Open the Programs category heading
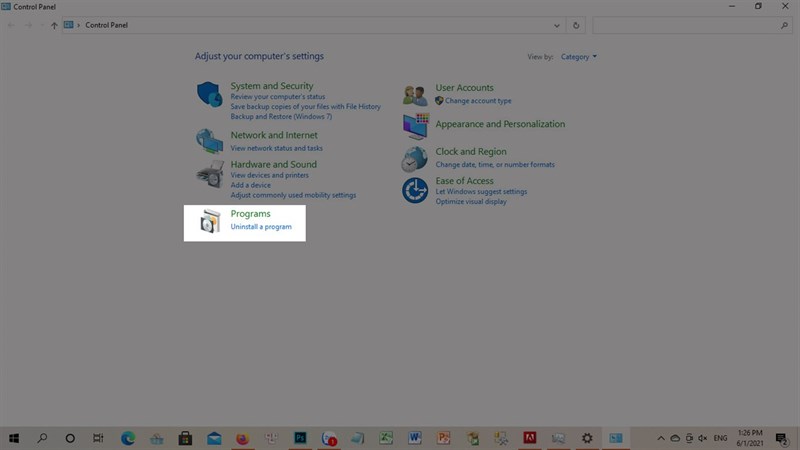The width and height of the screenshot is (800, 450). (250, 214)
